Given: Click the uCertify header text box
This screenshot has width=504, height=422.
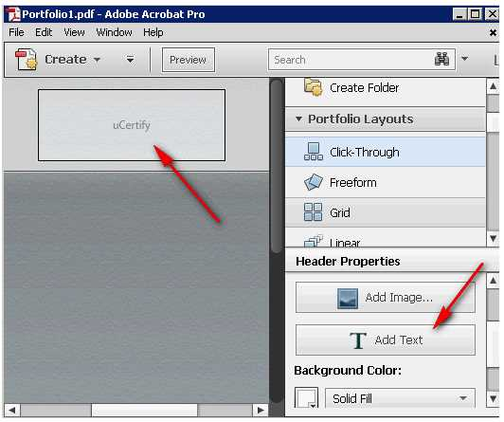Looking at the screenshot, I should point(132,125).
